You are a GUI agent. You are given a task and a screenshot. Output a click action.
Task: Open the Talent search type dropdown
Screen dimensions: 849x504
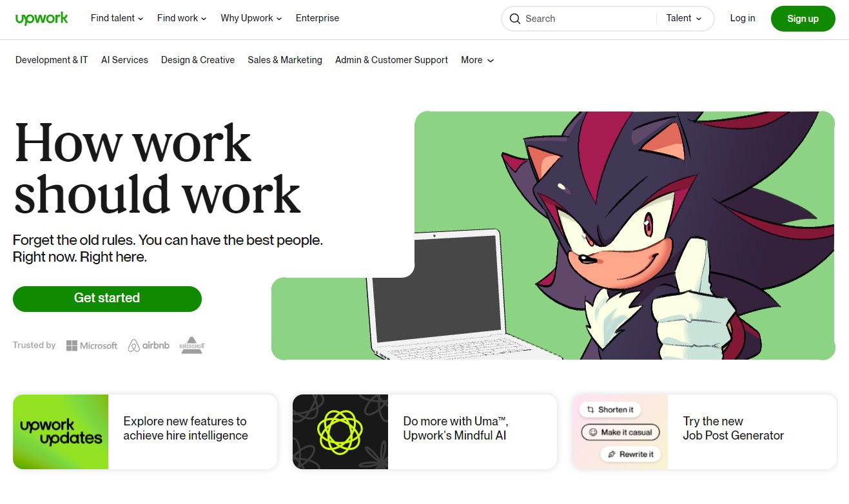pyautogui.click(x=684, y=18)
